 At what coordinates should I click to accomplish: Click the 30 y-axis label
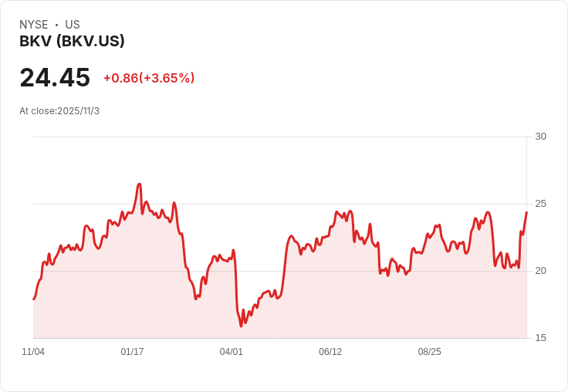click(x=540, y=137)
